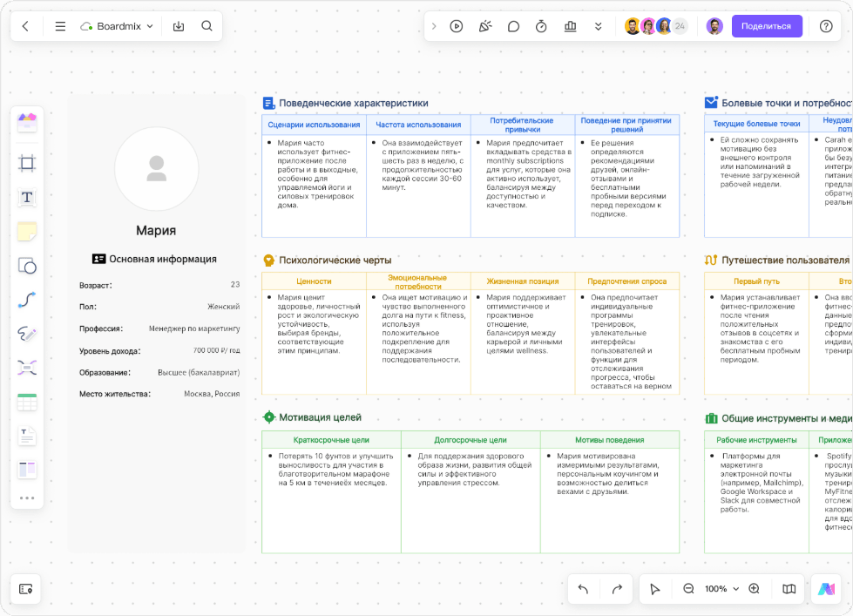Select the Shapes tool
853x616 pixels.
pos(27,266)
